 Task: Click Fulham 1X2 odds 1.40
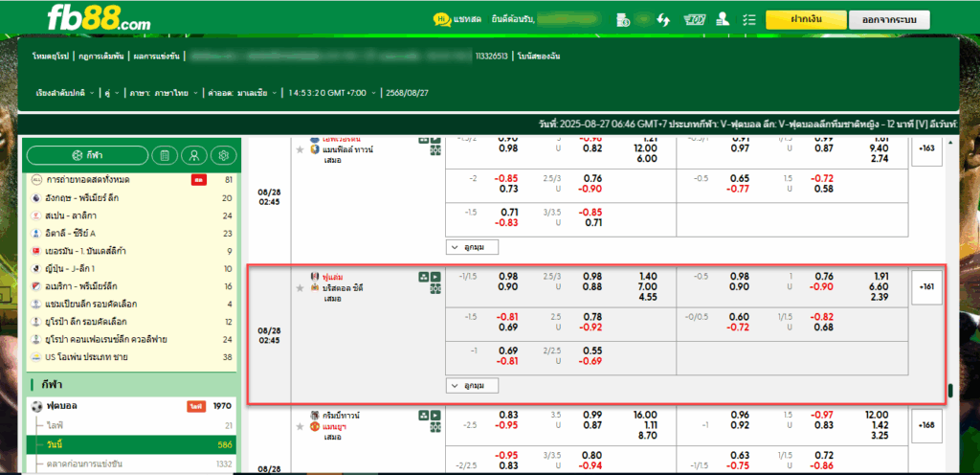click(648, 276)
